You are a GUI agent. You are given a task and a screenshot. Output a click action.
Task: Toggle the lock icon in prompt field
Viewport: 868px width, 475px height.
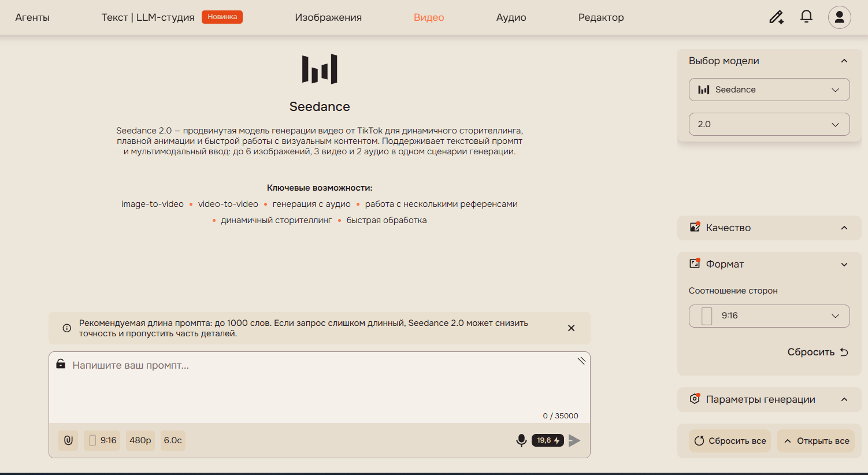point(61,364)
